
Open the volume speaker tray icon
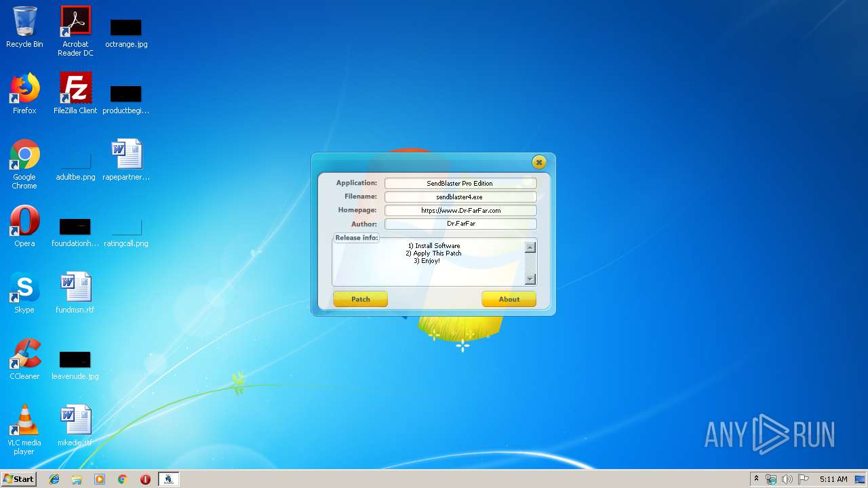point(787,479)
